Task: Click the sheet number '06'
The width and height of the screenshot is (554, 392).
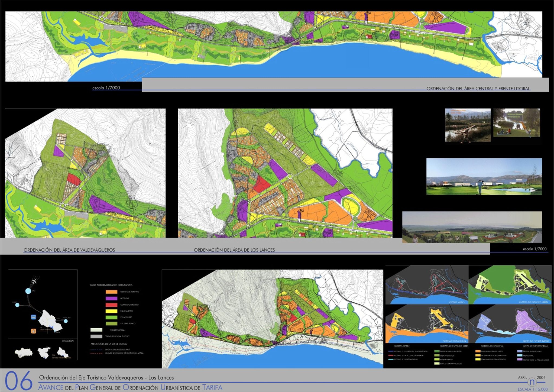Action: coord(18,381)
